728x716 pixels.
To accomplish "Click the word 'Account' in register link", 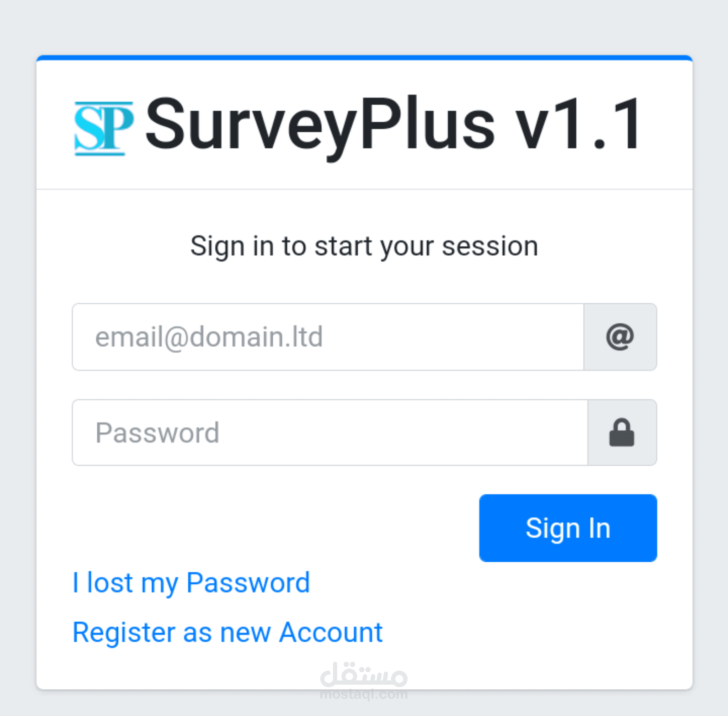I will [331, 632].
